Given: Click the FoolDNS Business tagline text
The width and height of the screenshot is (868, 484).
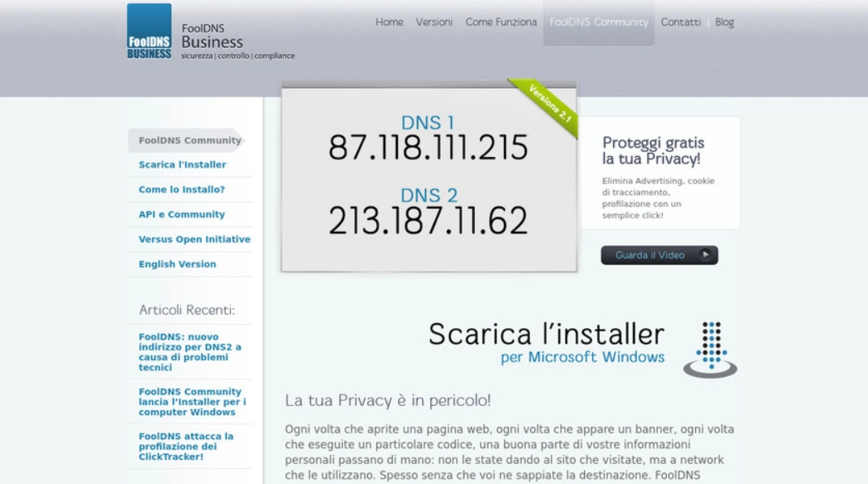Looking at the screenshot, I should coord(238,56).
